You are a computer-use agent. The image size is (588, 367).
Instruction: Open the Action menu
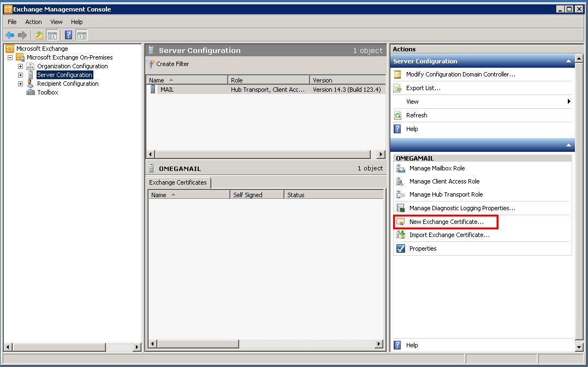[x=33, y=22]
